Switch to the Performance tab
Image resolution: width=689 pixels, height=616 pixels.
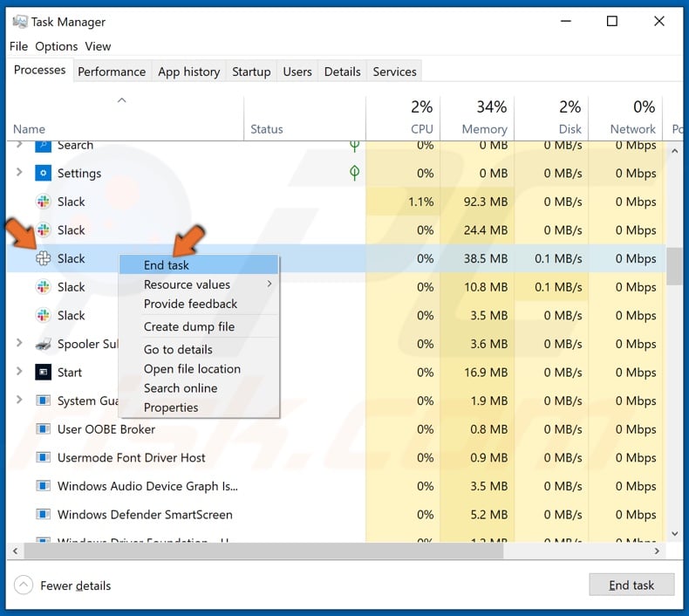[x=112, y=72]
